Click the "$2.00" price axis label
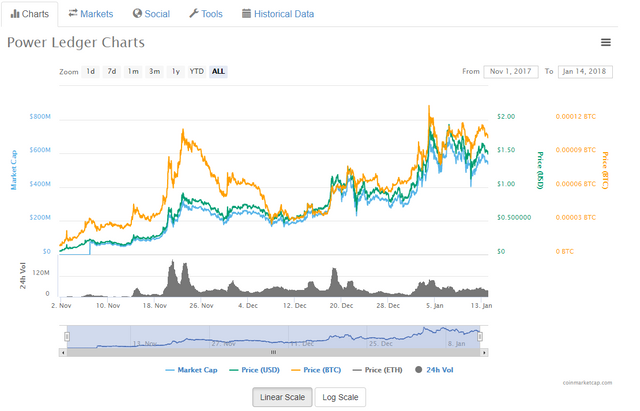This screenshot has height=411, width=640. [506, 117]
